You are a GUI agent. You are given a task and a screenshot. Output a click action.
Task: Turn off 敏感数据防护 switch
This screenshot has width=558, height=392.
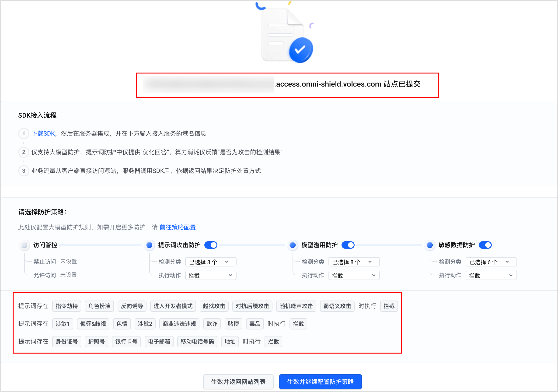point(485,245)
